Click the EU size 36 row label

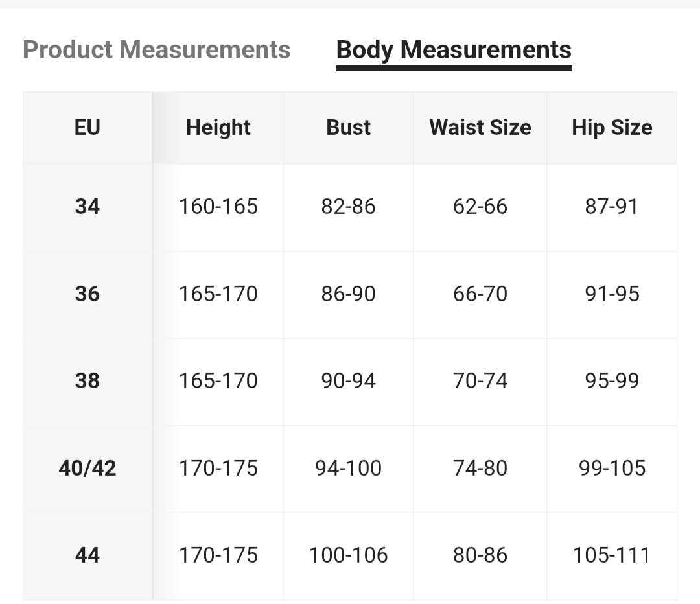87,294
